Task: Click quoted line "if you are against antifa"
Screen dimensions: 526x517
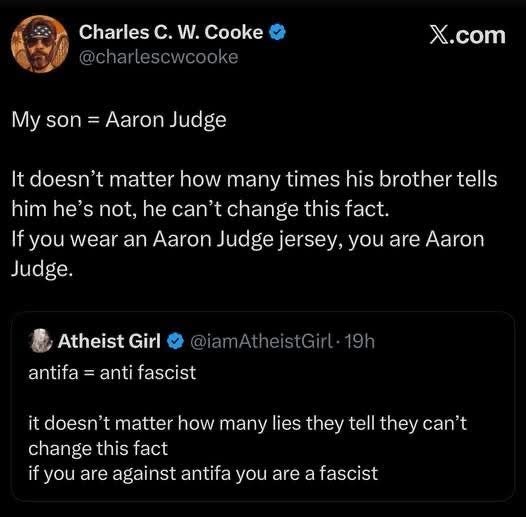Action: coord(203,474)
